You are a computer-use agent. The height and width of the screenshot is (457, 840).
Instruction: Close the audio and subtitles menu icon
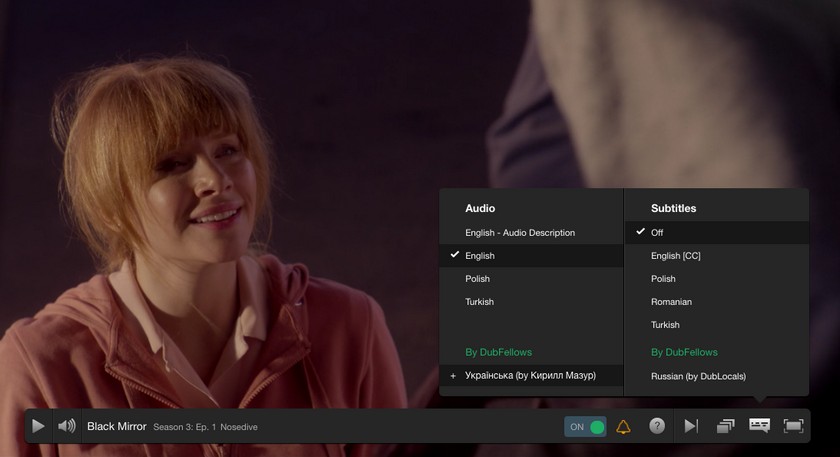[760, 426]
